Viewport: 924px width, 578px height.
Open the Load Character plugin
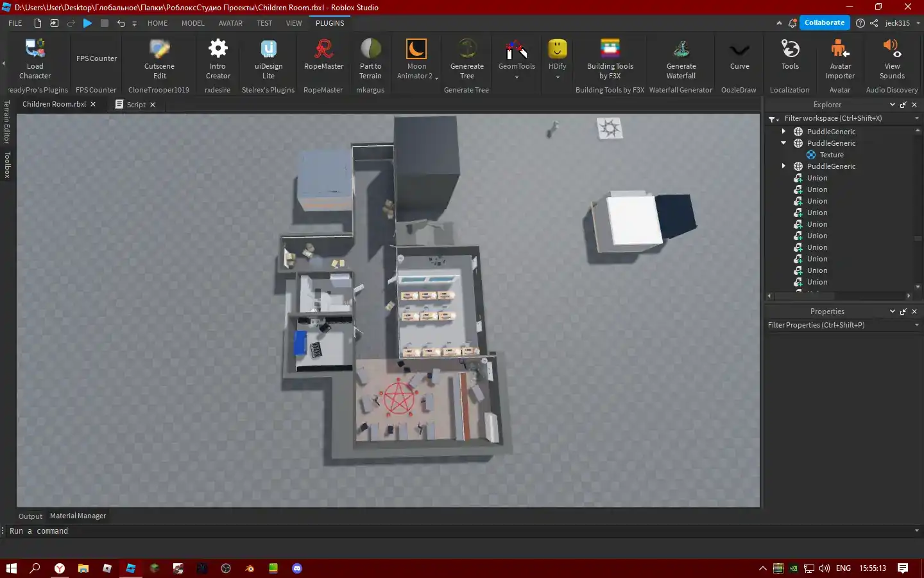click(x=35, y=59)
